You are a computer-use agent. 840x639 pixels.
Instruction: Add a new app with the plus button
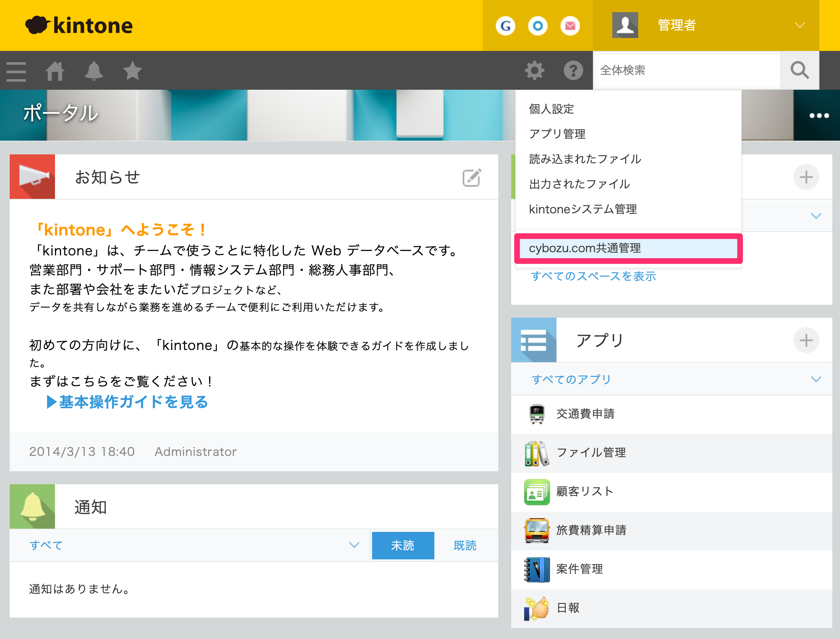click(806, 340)
